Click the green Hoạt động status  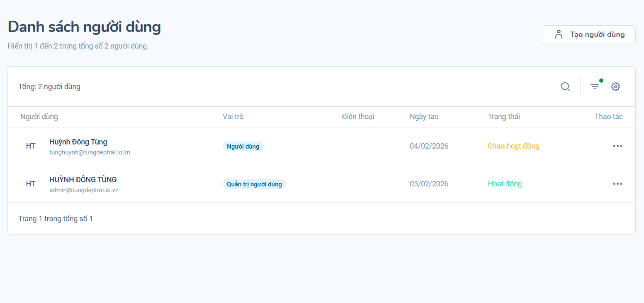[x=505, y=184]
